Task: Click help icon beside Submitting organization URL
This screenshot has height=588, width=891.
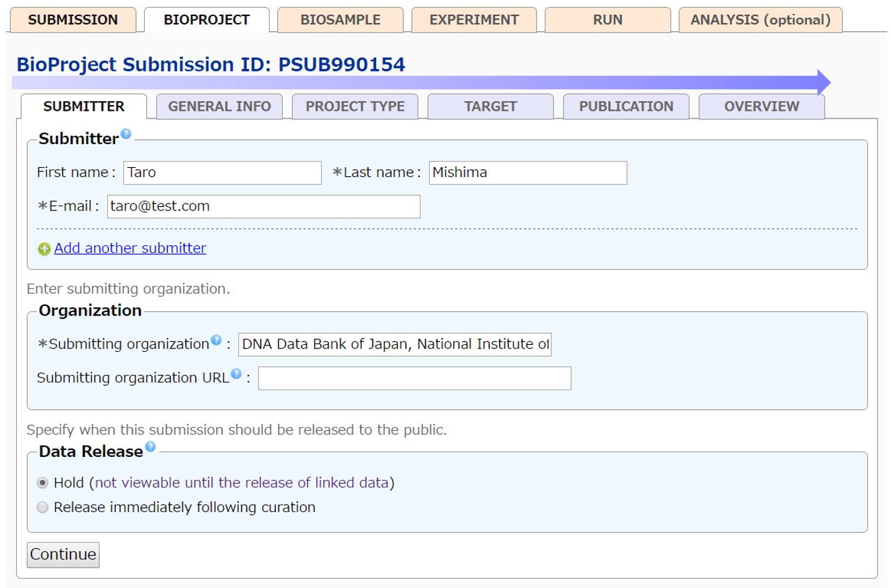Action: click(236, 374)
